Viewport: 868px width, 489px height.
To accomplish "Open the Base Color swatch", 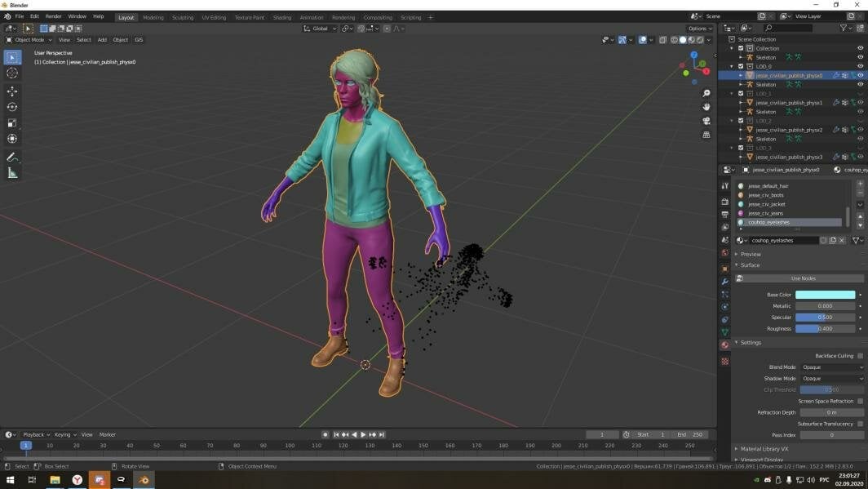I will coord(825,295).
